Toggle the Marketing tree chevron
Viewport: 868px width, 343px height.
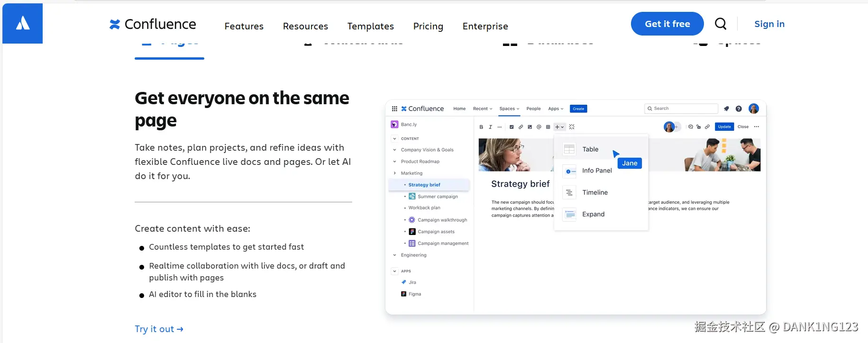pyautogui.click(x=394, y=173)
